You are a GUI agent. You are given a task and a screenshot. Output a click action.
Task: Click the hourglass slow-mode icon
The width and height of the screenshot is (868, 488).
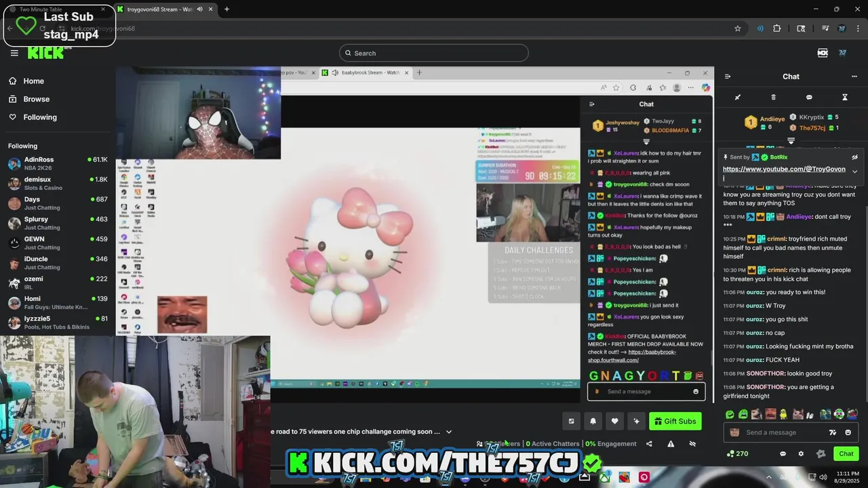tap(845, 98)
